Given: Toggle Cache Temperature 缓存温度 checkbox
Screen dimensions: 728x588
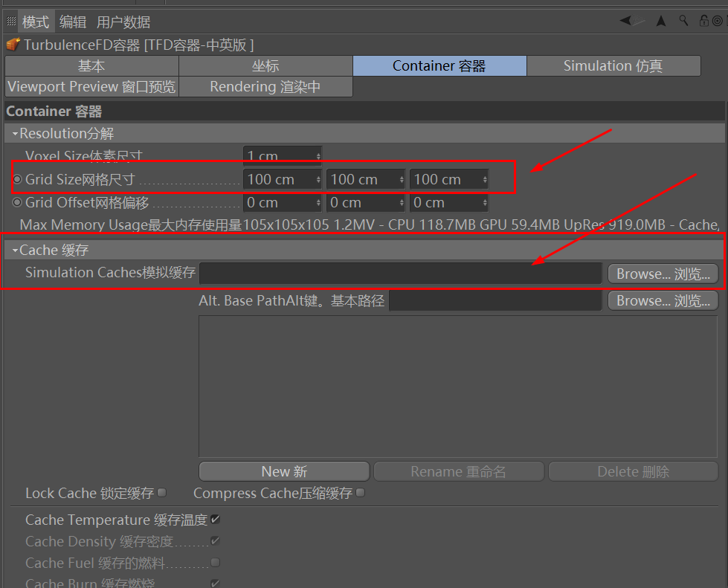Looking at the screenshot, I should tap(215, 520).
